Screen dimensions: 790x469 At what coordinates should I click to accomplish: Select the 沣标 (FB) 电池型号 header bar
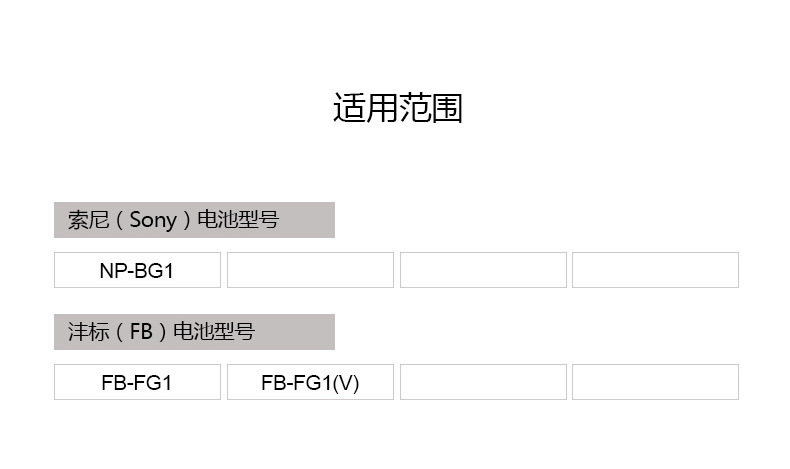tap(194, 332)
